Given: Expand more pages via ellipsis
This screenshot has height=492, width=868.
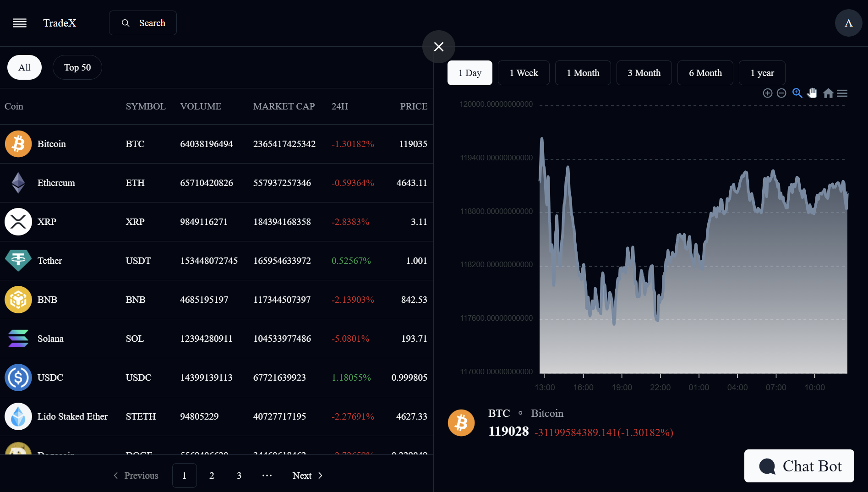Looking at the screenshot, I should point(267,476).
